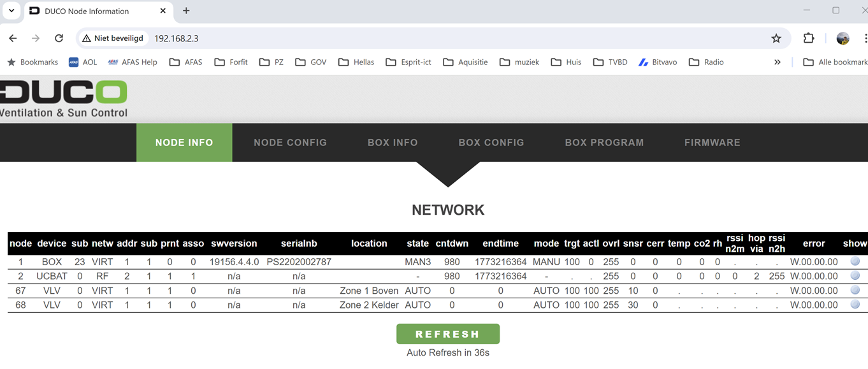This screenshot has width=868, height=369.
Task: Toggle the show radio for BOX node 1
Action: coord(855,261)
